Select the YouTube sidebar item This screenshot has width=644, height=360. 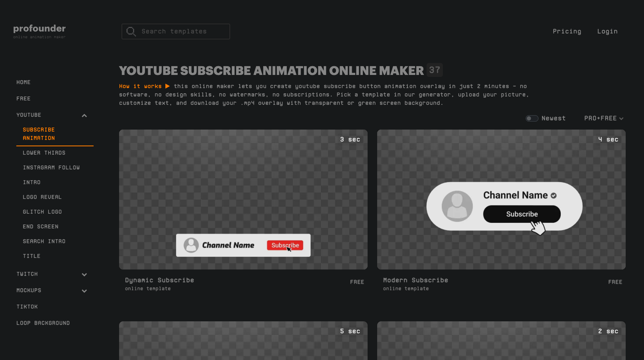[29, 115]
